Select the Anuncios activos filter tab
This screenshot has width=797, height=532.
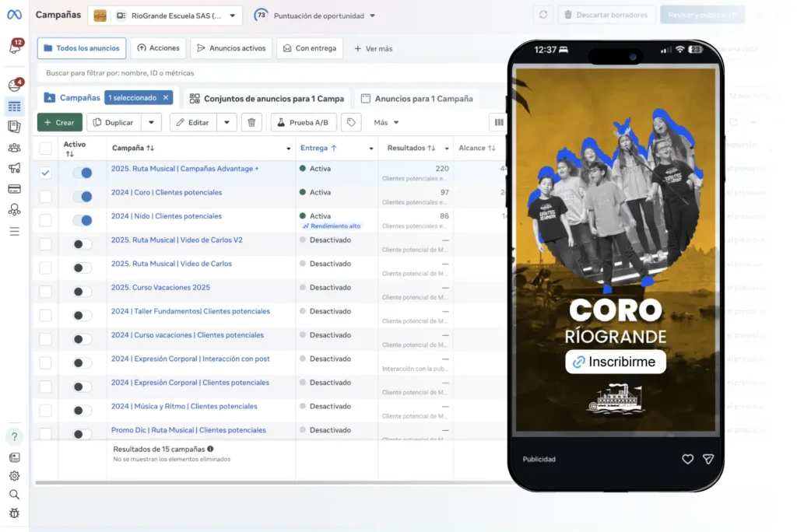coord(232,48)
